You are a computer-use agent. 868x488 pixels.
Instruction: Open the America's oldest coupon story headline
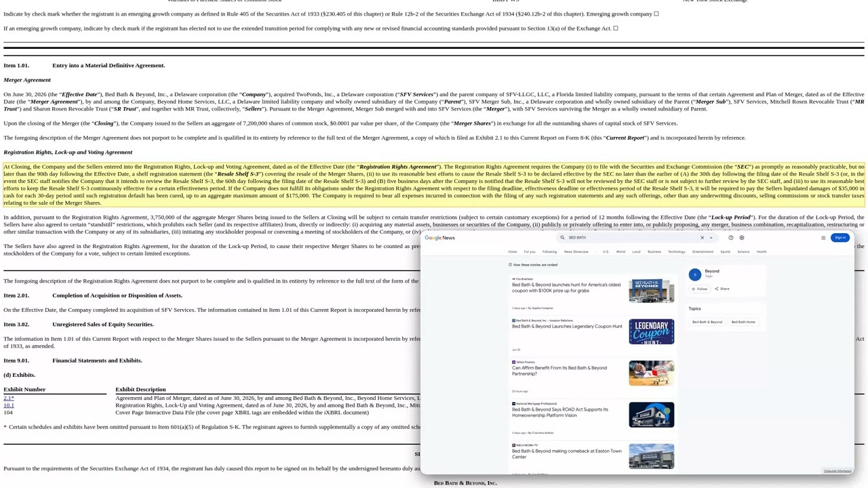566,287
